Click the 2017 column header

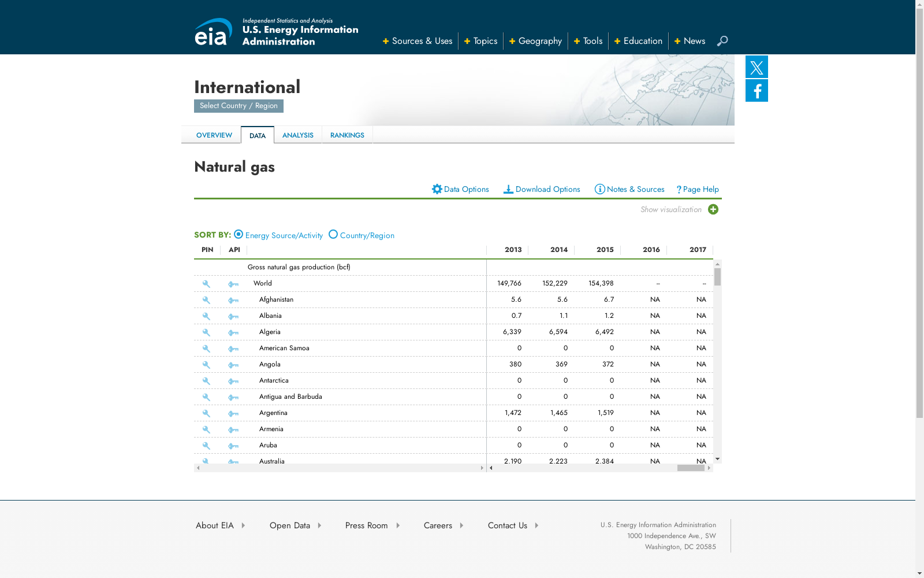click(x=698, y=250)
